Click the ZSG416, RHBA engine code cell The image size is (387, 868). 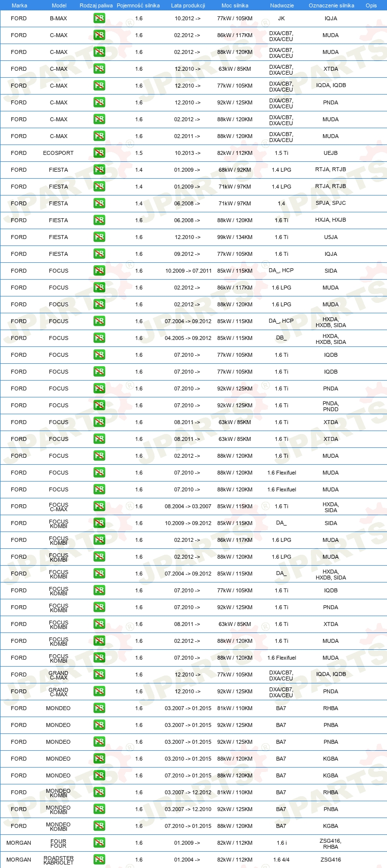coord(331,844)
